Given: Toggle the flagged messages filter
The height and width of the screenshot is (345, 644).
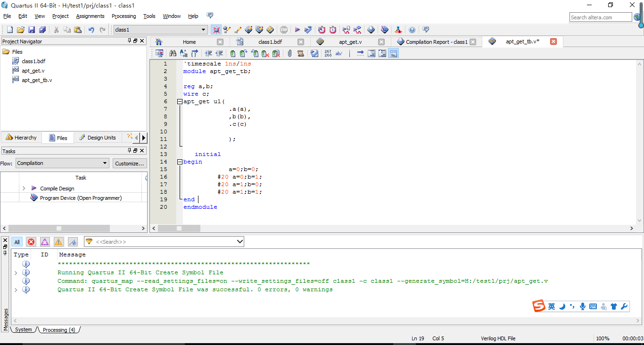Looking at the screenshot, I should click(73, 242).
